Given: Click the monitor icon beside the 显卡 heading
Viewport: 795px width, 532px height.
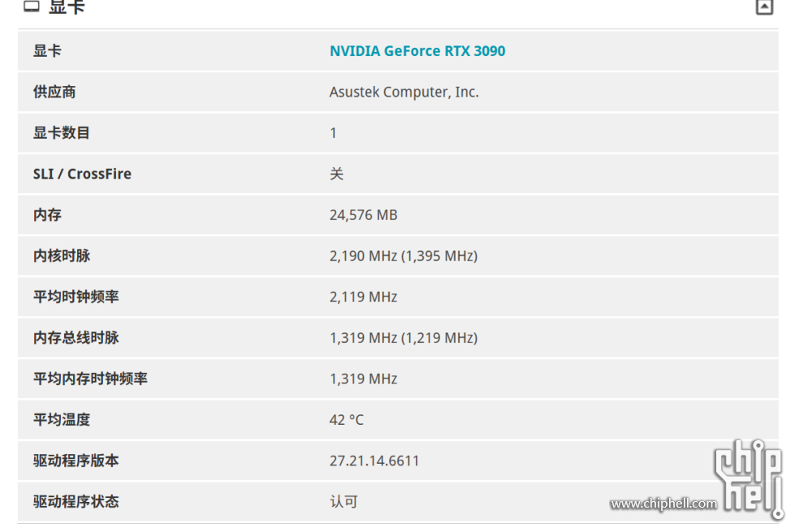Looking at the screenshot, I should coord(32,6).
